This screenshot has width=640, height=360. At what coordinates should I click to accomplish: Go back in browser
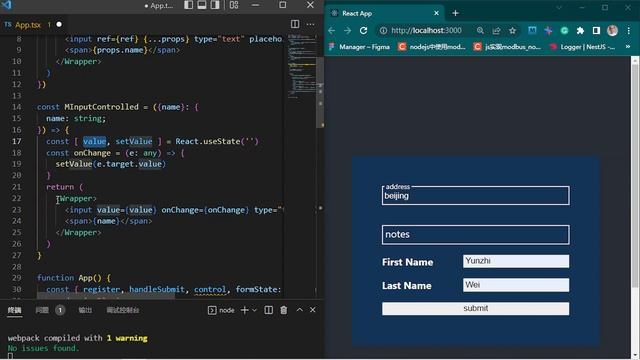332,31
